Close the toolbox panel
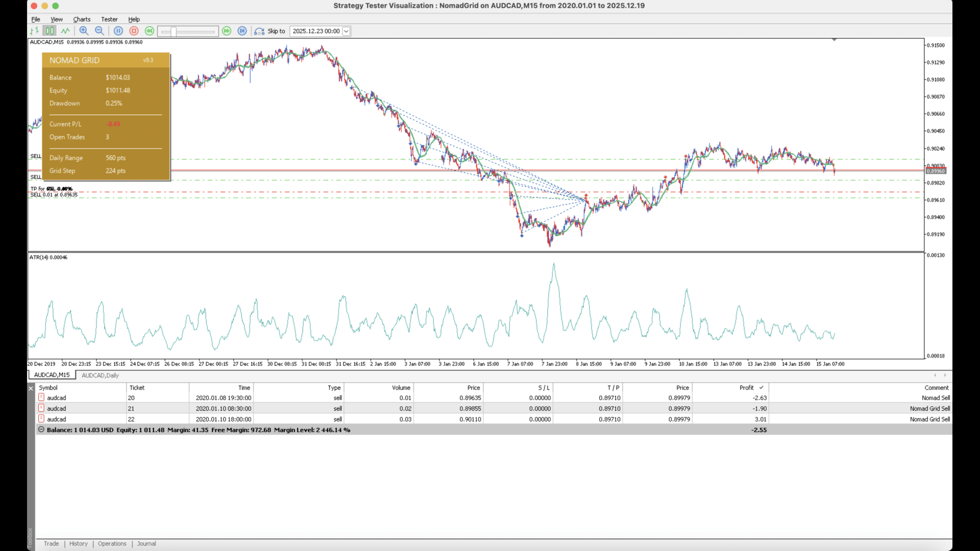The width and height of the screenshot is (980, 551). [x=31, y=388]
